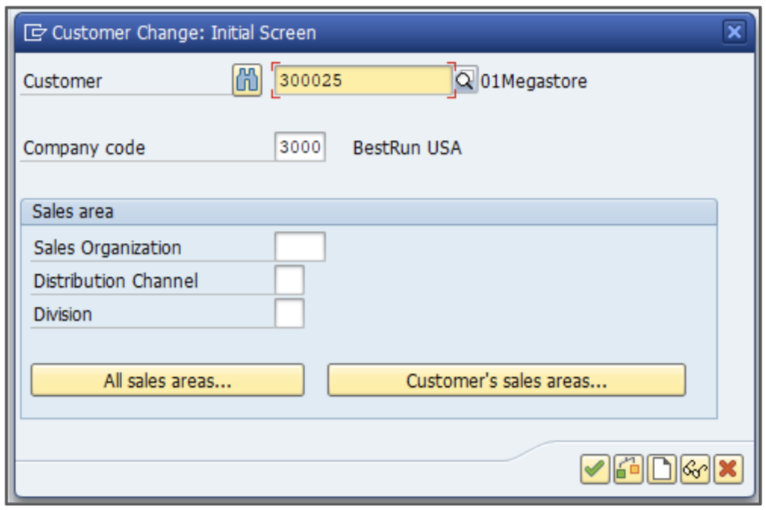Click the binoculars icon beside Customer
This screenshot has height=510, width=766.
(x=247, y=81)
